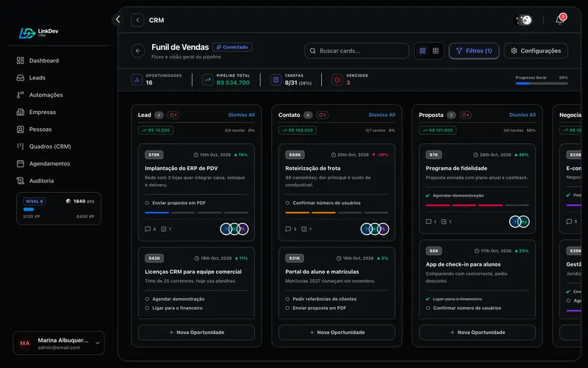Click the MA user avatar

point(25,343)
